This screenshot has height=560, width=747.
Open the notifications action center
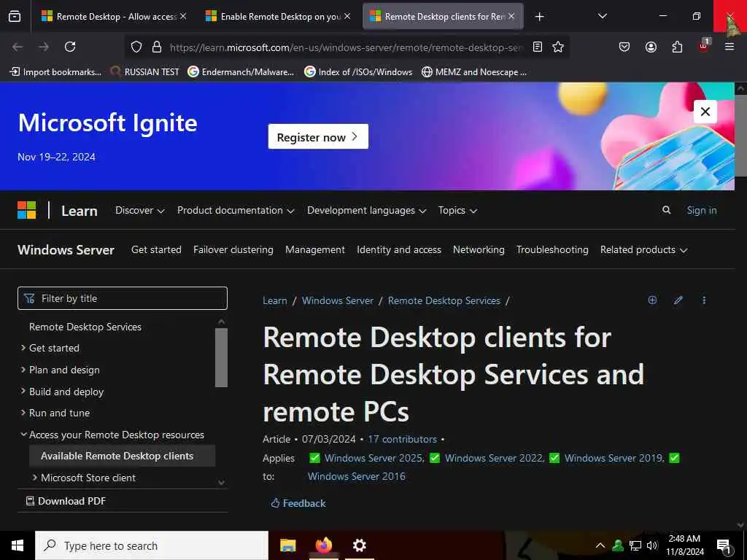pos(724,547)
